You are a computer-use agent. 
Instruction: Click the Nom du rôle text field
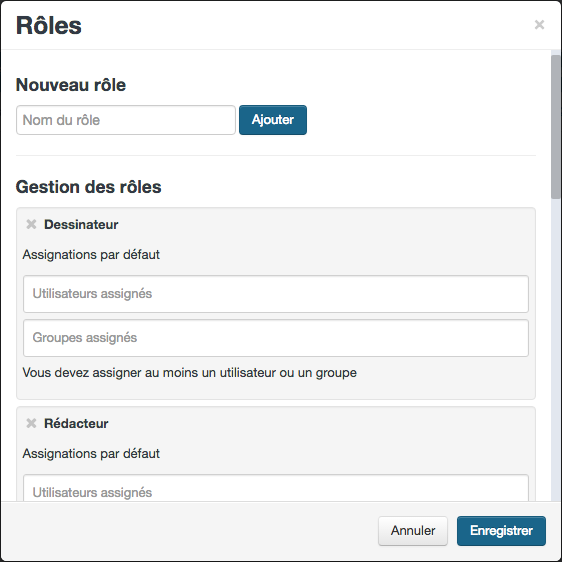click(x=126, y=120)
